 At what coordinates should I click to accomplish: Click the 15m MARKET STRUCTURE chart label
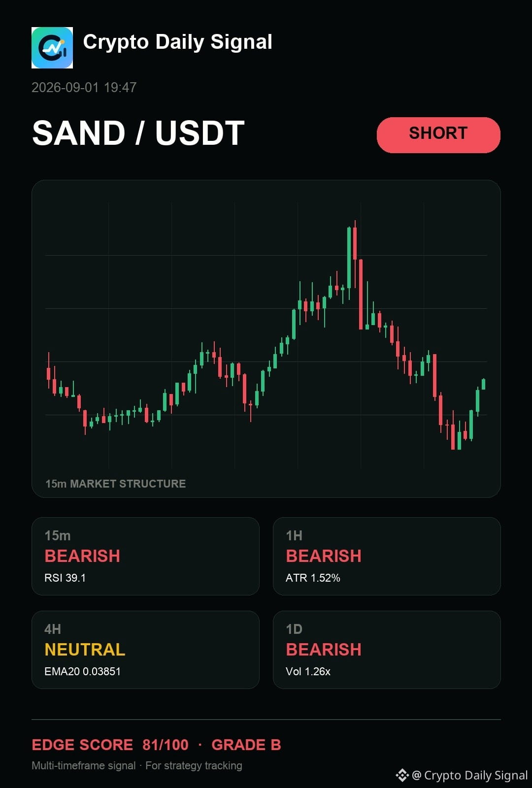116,484
